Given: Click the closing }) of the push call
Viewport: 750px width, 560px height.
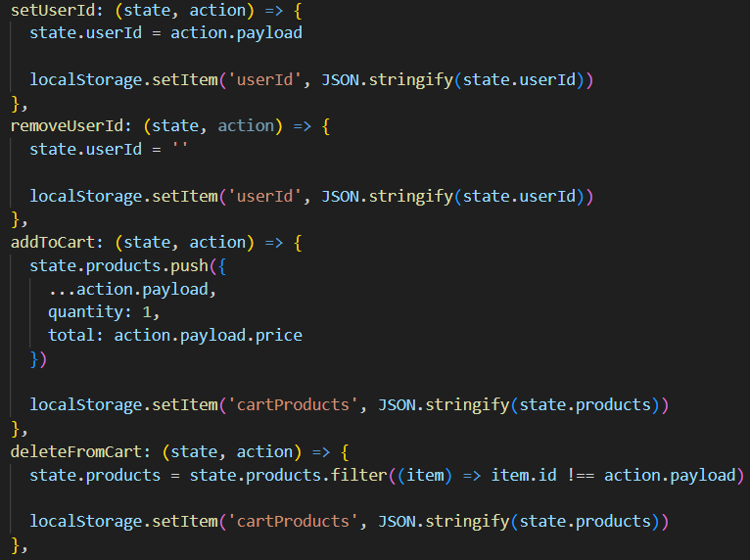Looking at the screenshot, I should [38, 359].
